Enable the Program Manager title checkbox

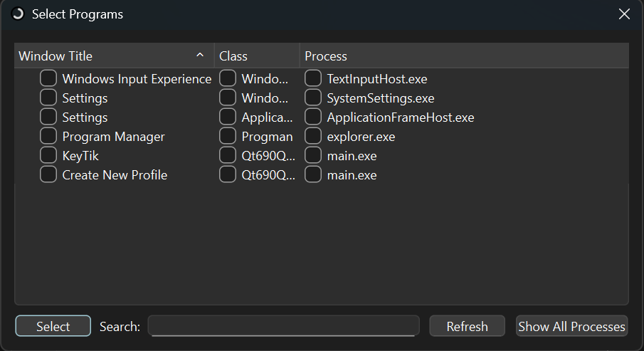tap(48, 137)
